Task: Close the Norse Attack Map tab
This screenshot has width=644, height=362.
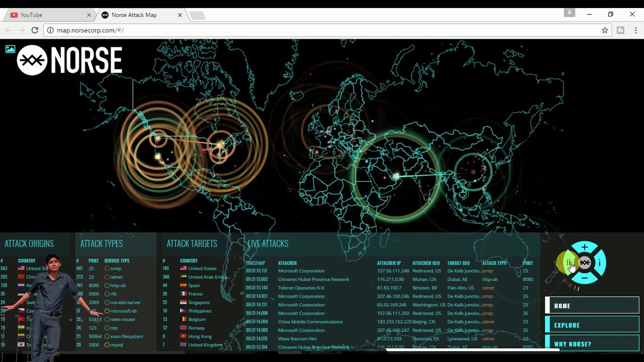Action: tap(180, 15)
